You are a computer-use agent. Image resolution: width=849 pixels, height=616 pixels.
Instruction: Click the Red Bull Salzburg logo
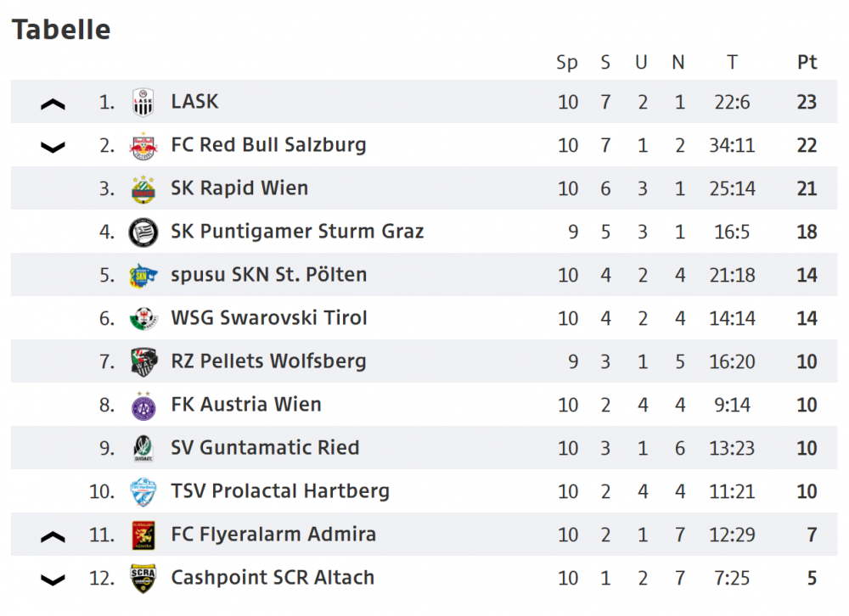tap(143, 146)
